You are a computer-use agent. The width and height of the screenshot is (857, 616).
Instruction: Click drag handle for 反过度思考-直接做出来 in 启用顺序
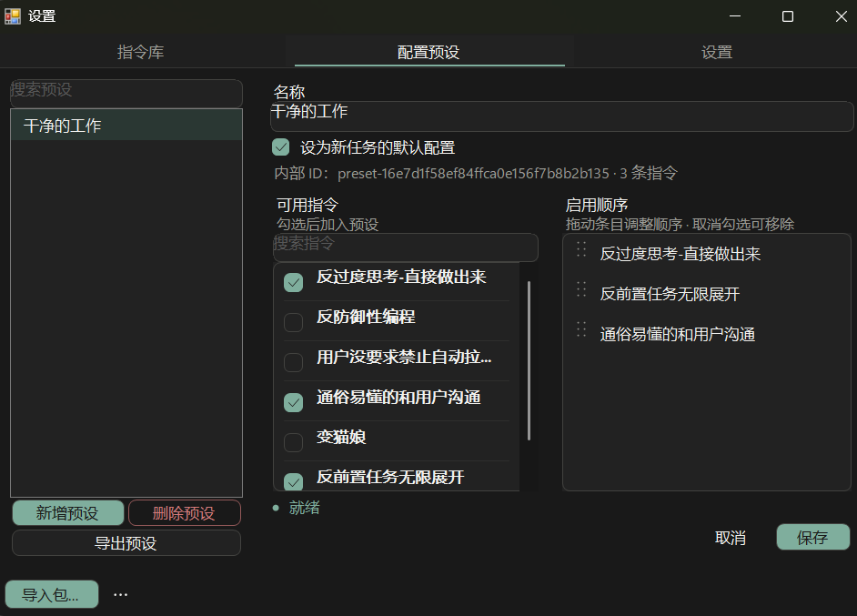(x=581, y=250)
